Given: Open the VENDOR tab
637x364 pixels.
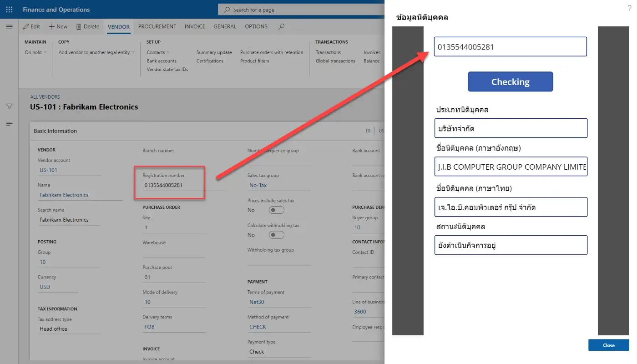Looking at the screenshot, I should [x=119, y=27].
